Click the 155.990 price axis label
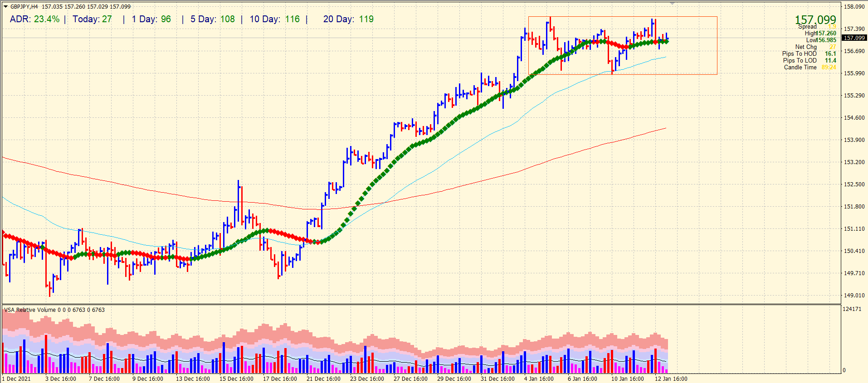Image resolution: width=868 pixels, height=383 pixels. tap(854, 73)
